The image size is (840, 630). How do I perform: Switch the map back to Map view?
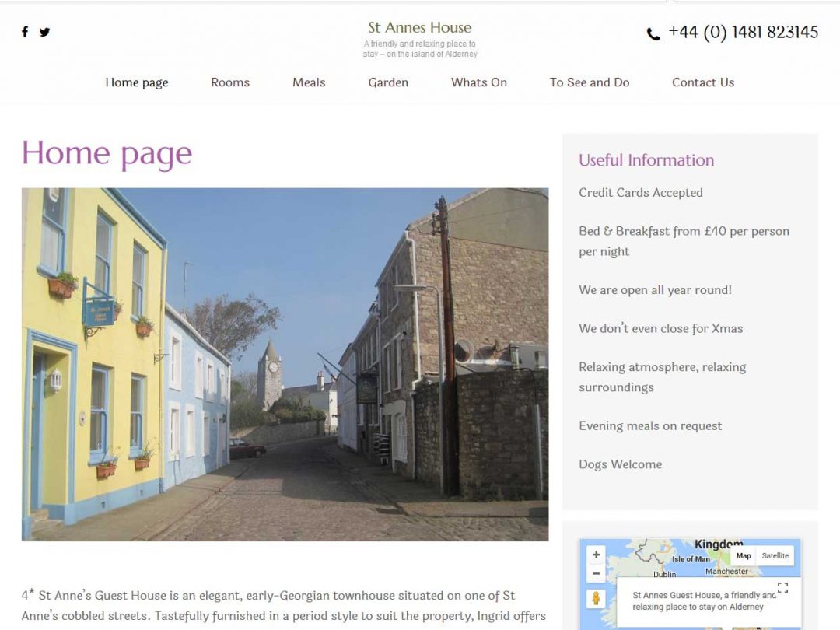744,555
